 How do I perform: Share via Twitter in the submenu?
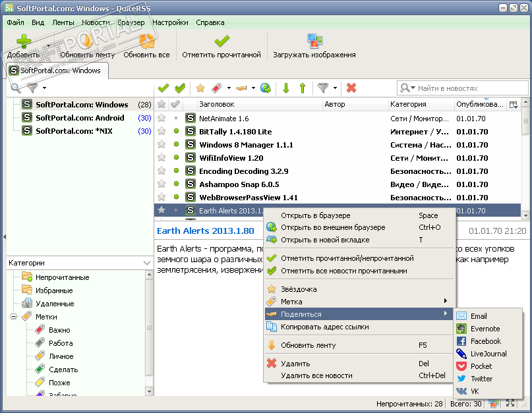pyautogui.click(x=488, y=379)
